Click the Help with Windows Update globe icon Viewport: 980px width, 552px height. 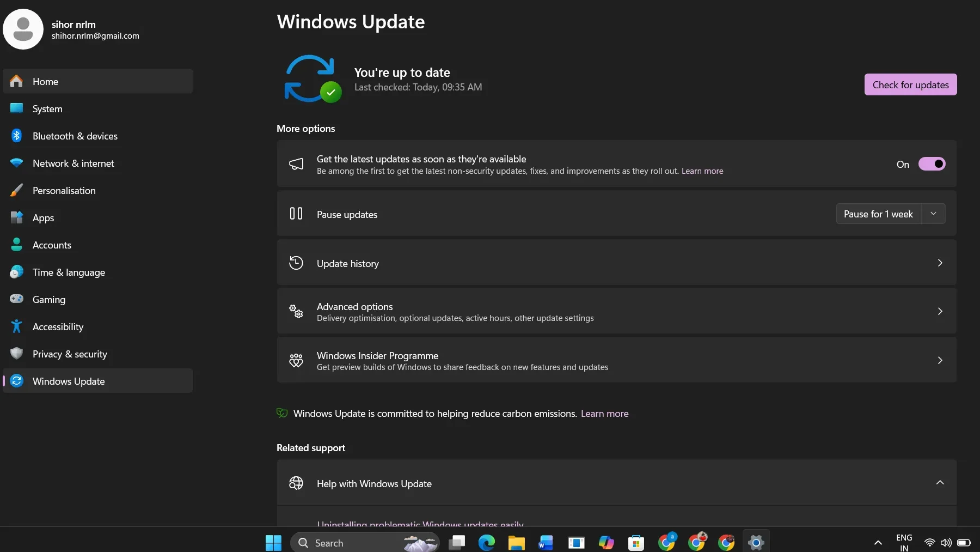pos(296,483)
